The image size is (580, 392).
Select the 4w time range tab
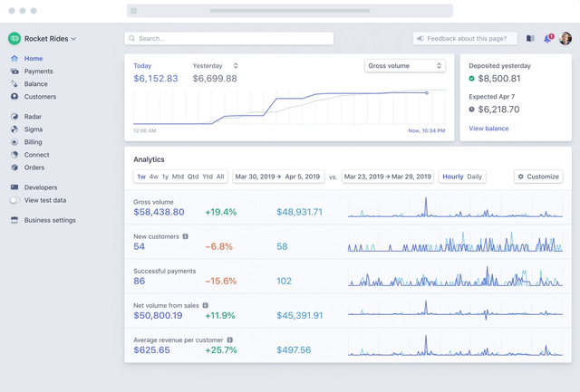[154, 177]
